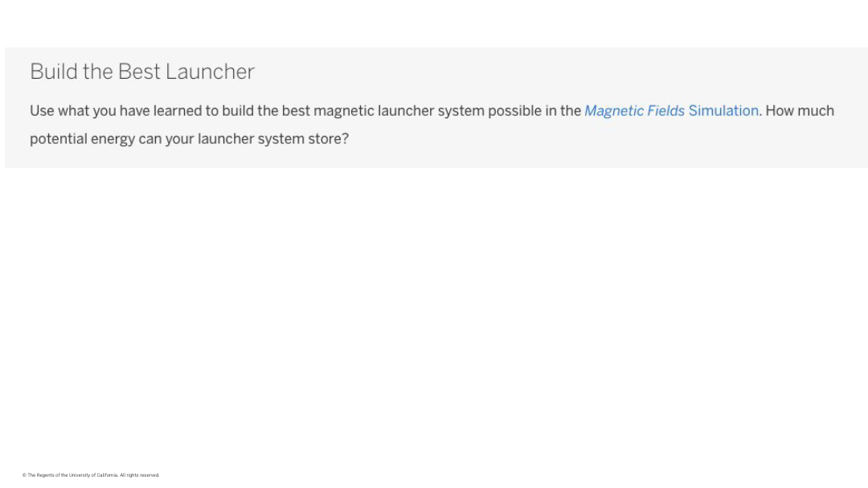This screenshot has width=868, height=488.
Task: Click the word "Best" in the heading
Action: pos(140,72)
